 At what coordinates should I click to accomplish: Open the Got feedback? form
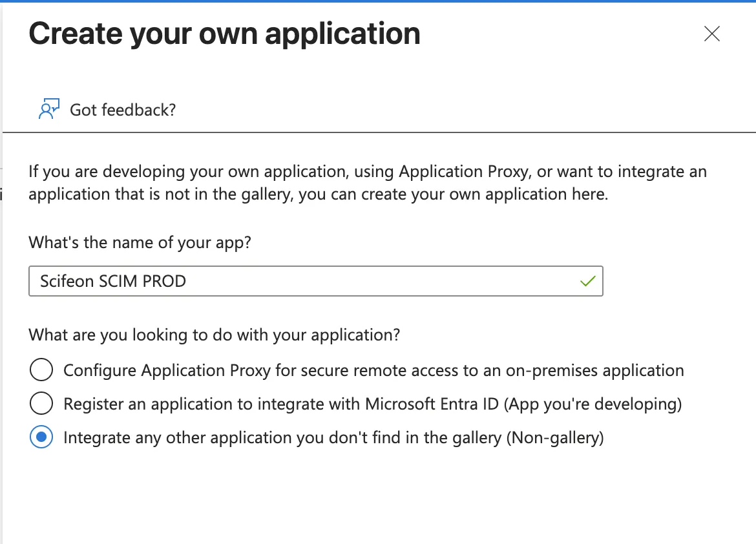pyautogui.click(x=122, y=109)
